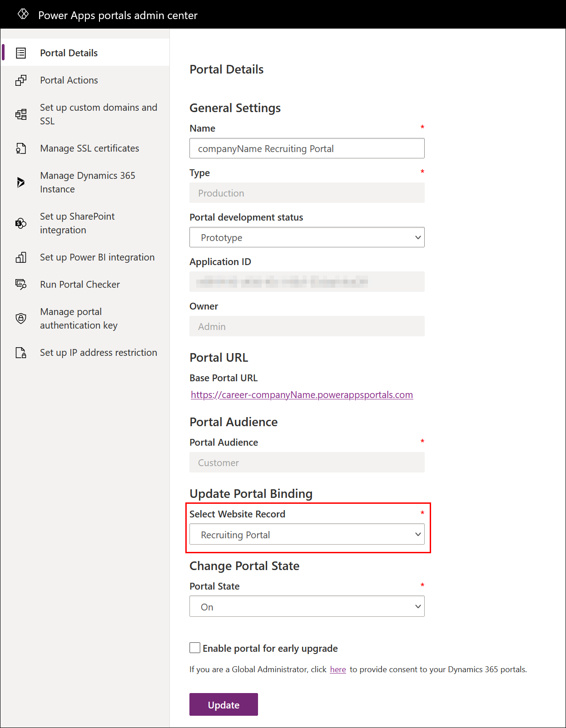
Task: Click the Portal Details list icon
Action: click(x=21, y=53)
